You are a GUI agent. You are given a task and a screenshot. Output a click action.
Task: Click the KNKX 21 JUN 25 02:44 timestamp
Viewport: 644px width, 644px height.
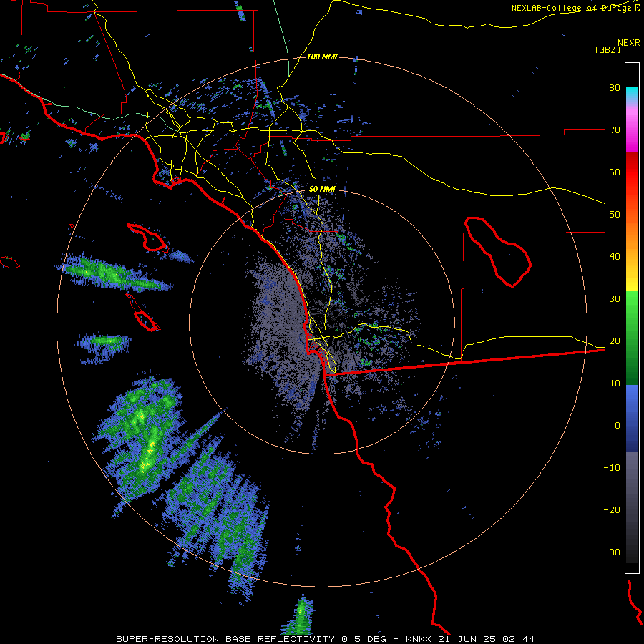(470, 639)
